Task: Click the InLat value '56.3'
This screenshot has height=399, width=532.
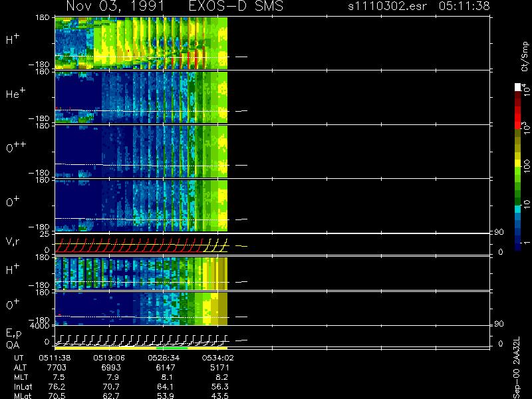Action: click(220, 387)
